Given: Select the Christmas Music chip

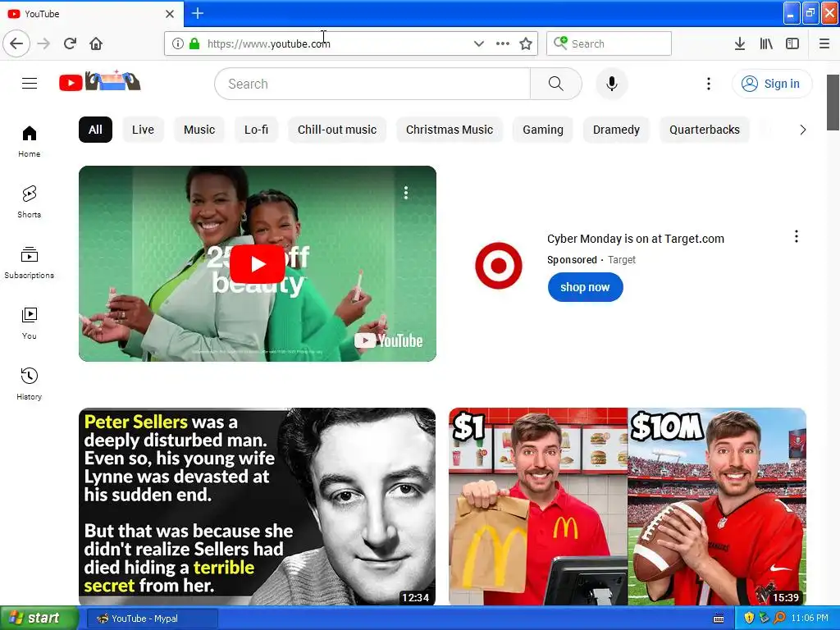Looking at the screenshot, I should (450, 130).
